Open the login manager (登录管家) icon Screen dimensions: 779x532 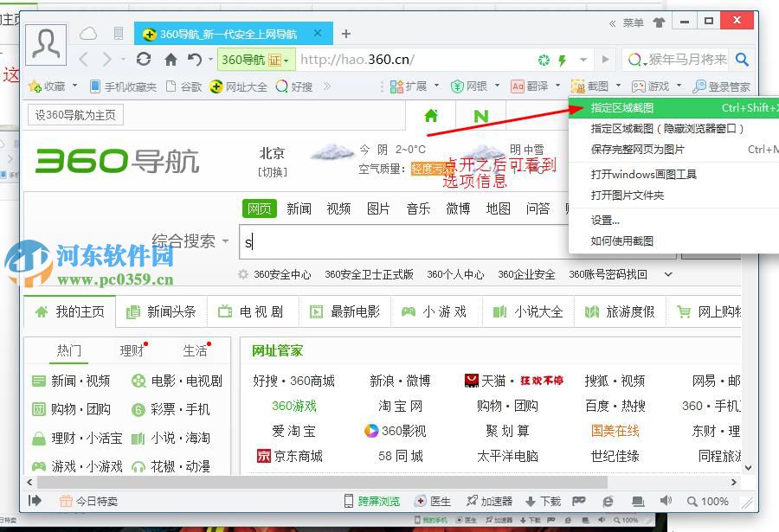point(718,86)
